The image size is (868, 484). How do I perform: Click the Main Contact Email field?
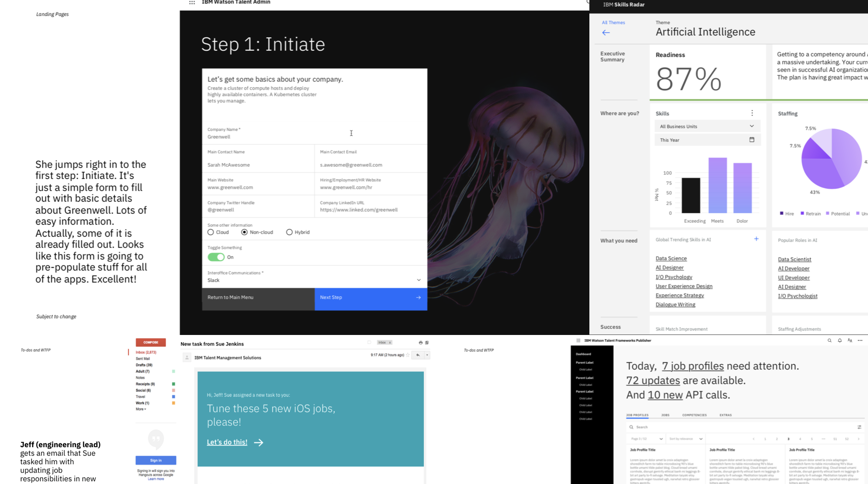(371, 159)
